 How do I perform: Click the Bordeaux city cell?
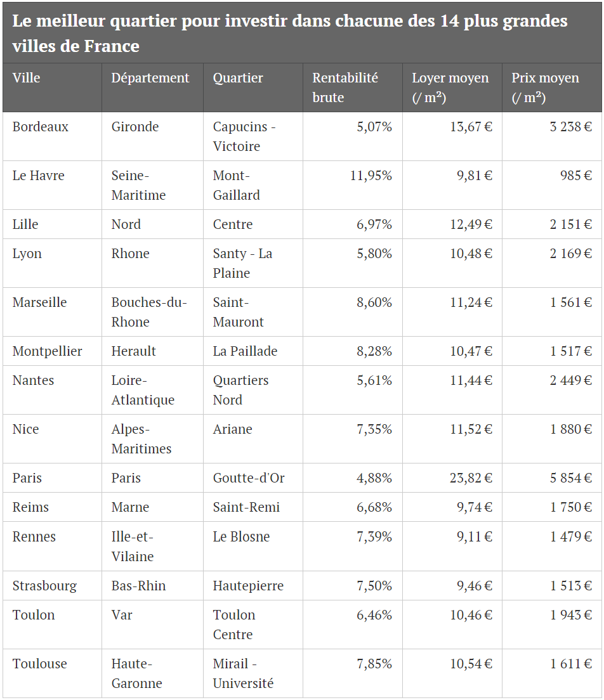click(x=41, y=127)
